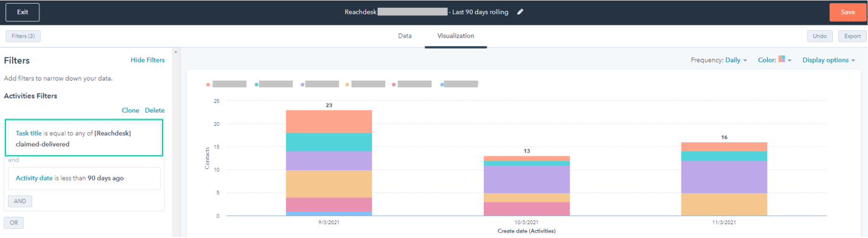Save the report with Save button

[848, 12]
